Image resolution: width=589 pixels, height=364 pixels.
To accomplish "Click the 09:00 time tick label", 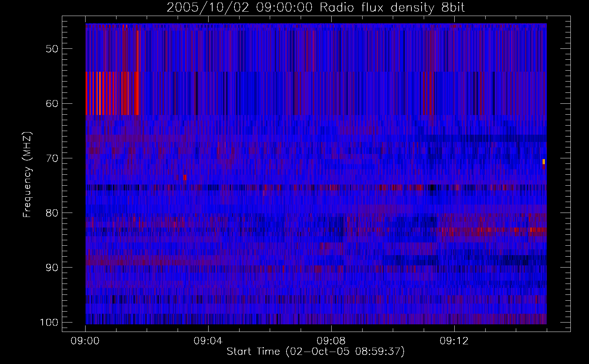I will pos(85,341).
